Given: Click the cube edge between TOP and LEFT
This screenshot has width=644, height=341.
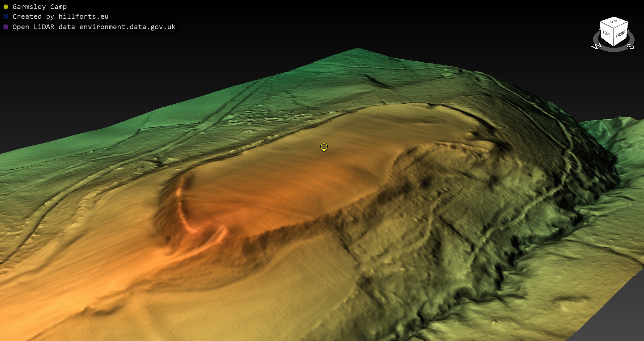Looking at the screenshot, I should 607,25.
